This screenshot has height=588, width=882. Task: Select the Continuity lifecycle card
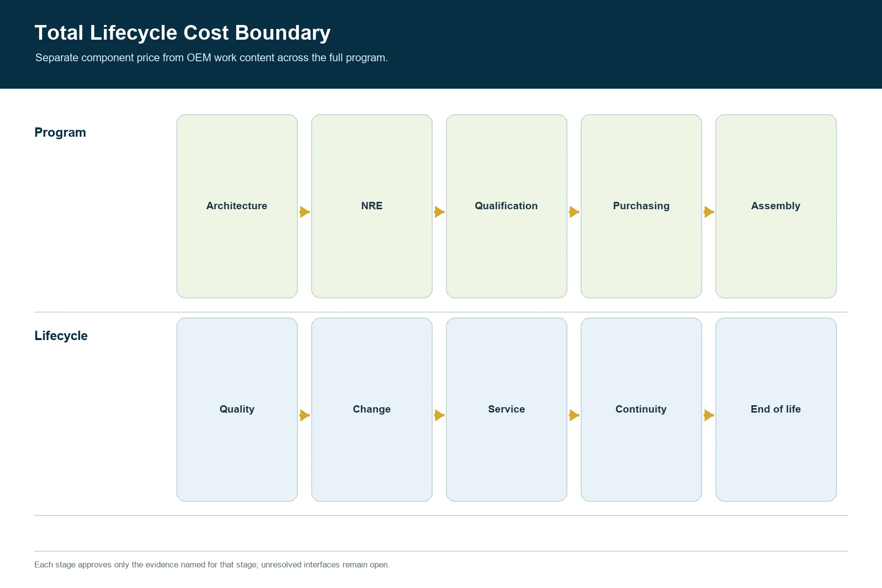[641, 410]
